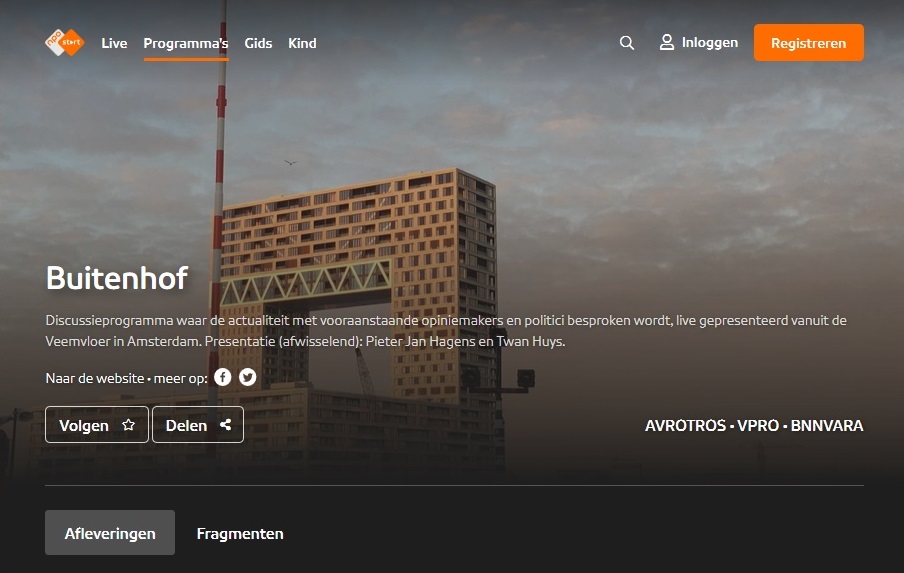The image size is (904, 573).
Task: Click the orange Registreren button
Action: pyautogui.click(x=808, y=43)
